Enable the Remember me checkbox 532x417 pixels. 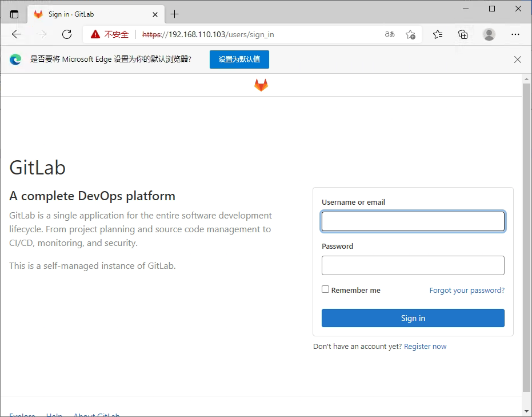click(x=325, y=289)
